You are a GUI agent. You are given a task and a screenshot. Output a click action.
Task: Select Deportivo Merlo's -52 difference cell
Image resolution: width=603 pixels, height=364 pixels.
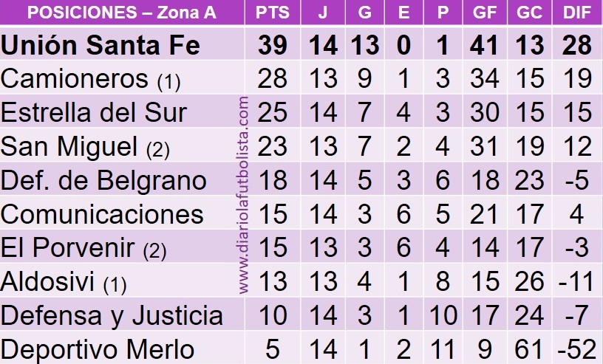coord(576,349)
